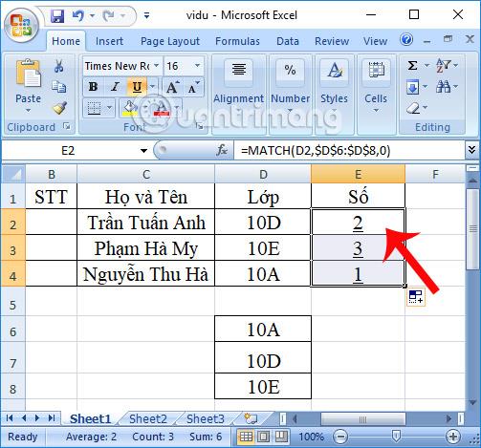Switch to Page Break Preview
Image resolution: width=481 pixels, height=448 pixels.
coord(281,437)
